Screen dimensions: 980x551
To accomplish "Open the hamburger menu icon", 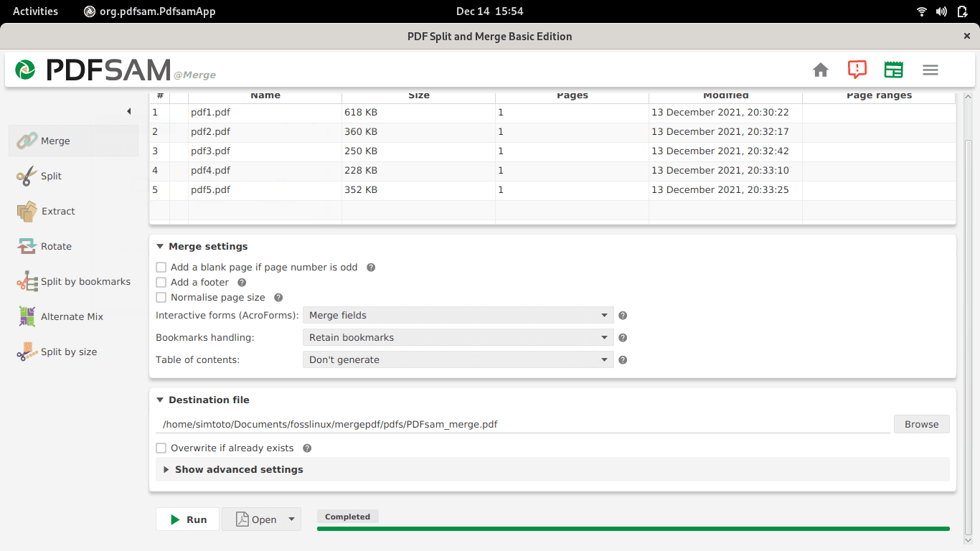I will pos(930,70).
